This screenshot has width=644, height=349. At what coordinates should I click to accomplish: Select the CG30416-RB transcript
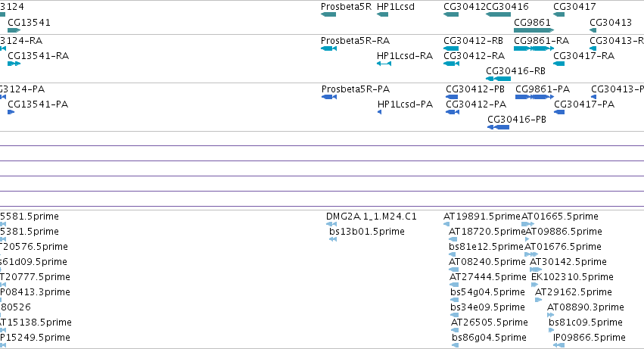(498, 79)
